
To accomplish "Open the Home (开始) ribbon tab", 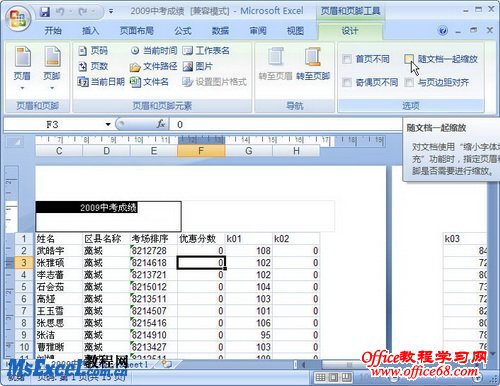I will pyautogui.click(x=53, y=31).
